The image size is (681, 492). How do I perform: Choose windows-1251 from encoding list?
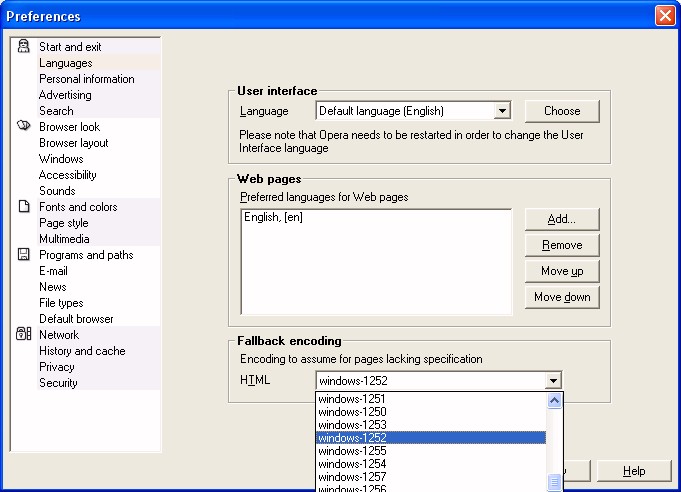431,399
